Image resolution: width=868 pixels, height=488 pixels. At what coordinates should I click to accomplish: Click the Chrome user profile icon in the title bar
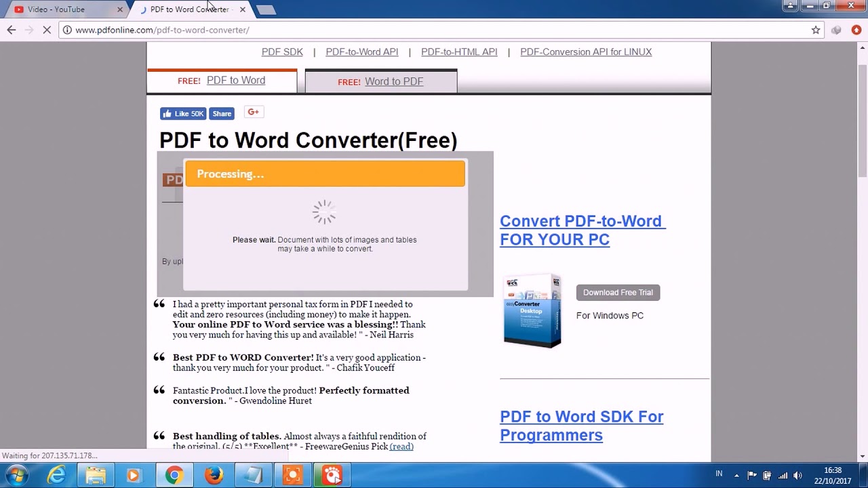790,5
